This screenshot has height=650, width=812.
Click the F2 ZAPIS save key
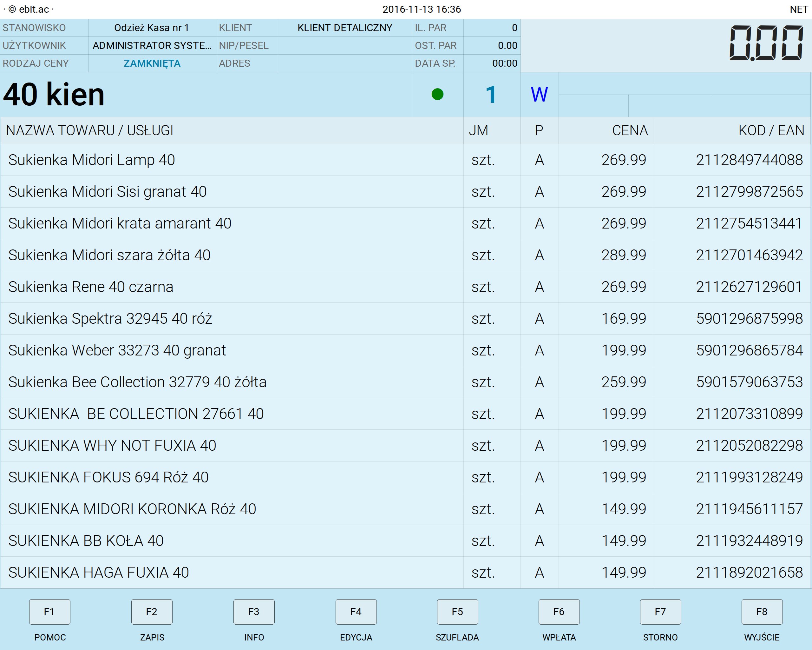pyautogui.click(x=152, y=612)
